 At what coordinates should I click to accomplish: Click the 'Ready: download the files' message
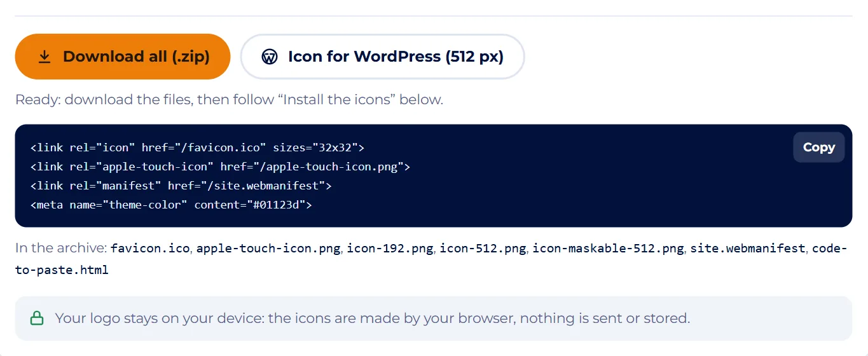(229, 100)
